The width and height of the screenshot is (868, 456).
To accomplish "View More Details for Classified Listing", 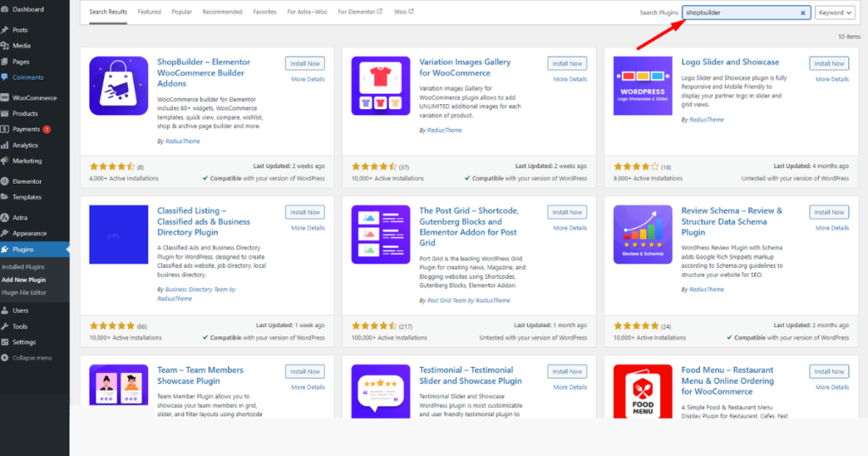I will coord(308,228).
